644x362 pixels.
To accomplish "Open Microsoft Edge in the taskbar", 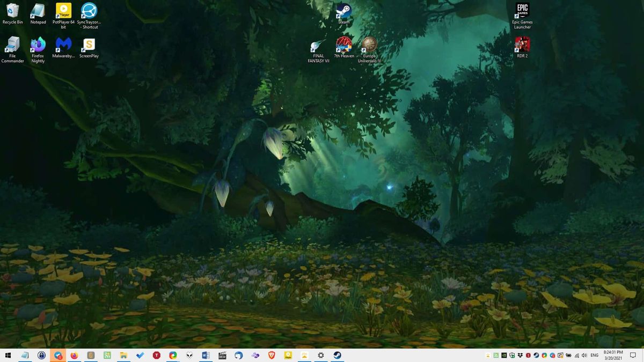I will [x=173, y=355].
